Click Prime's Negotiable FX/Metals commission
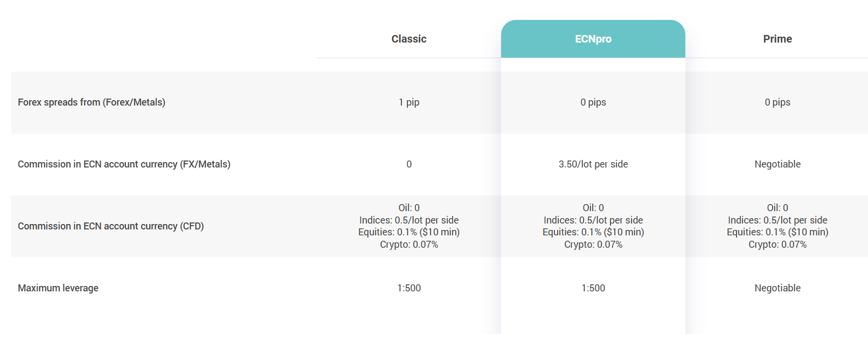 point(777,164)
